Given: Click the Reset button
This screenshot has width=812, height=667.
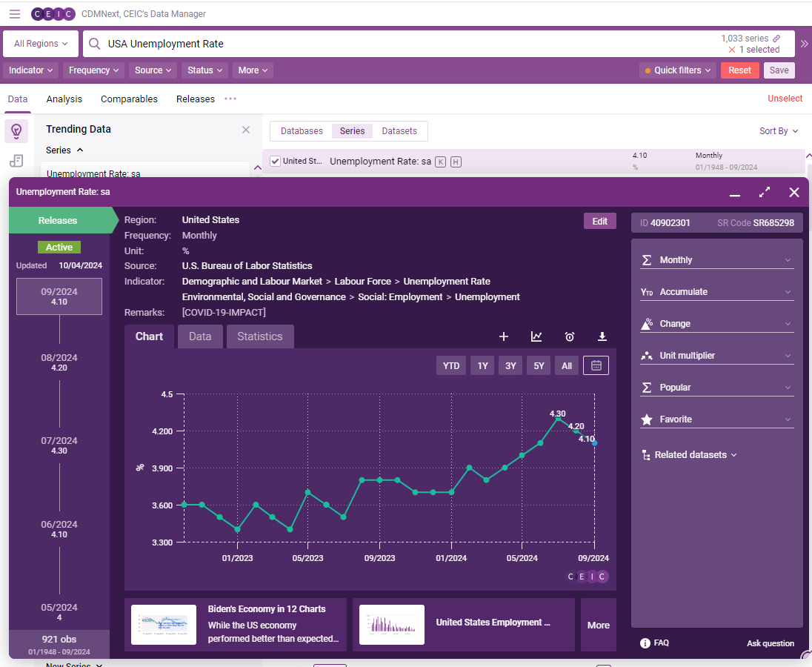Looking at the screenshot, I should [x=739, y=70].
